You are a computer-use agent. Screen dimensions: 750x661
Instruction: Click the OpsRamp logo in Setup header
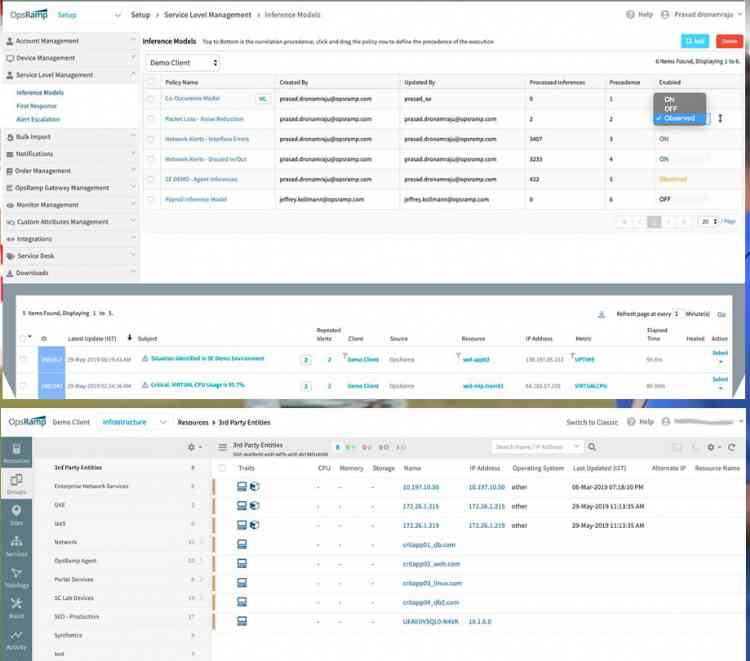pos(29,14)
